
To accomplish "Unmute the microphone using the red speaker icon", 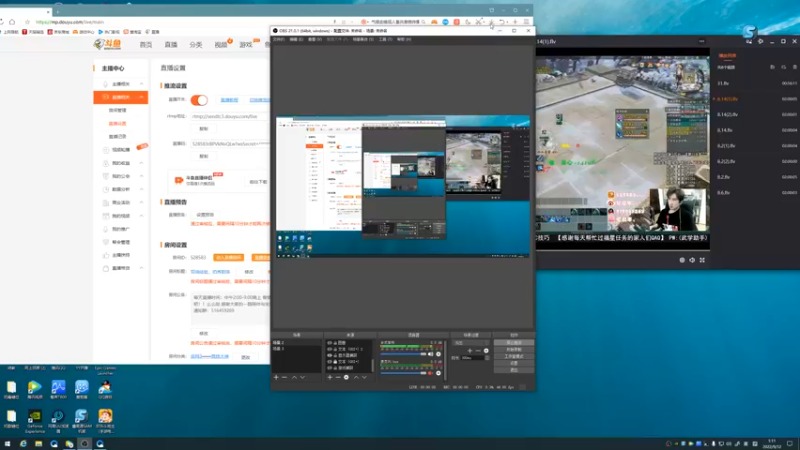I will coord(430,373).
